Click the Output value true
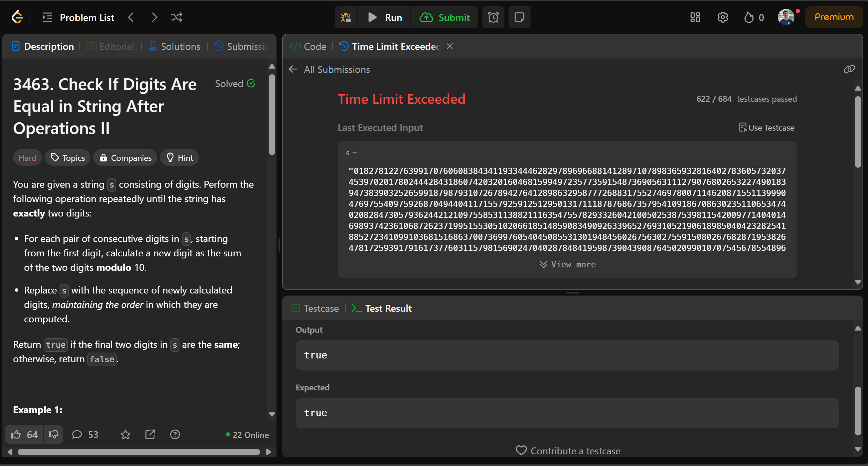868x466 pixels. pyautogui.click(x=316, y=355)
